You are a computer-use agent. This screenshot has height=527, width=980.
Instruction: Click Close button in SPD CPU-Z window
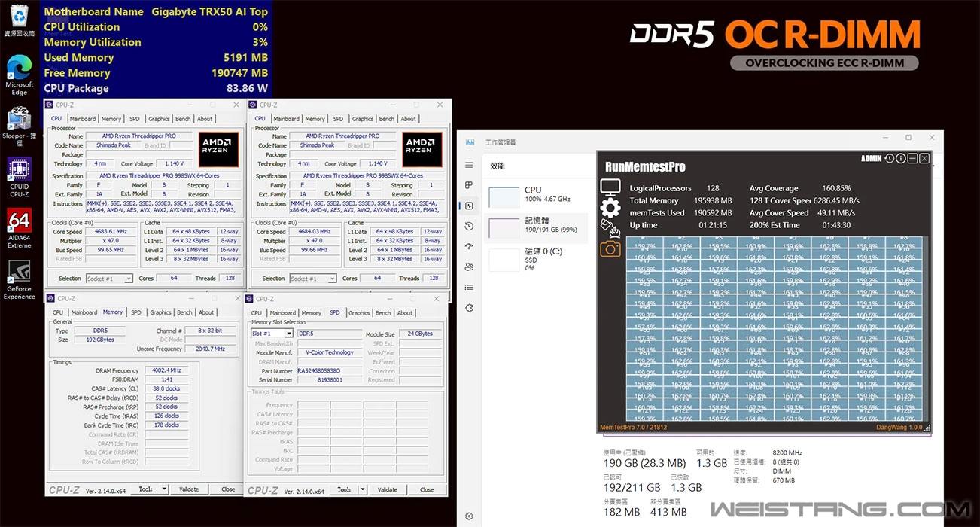427,489
